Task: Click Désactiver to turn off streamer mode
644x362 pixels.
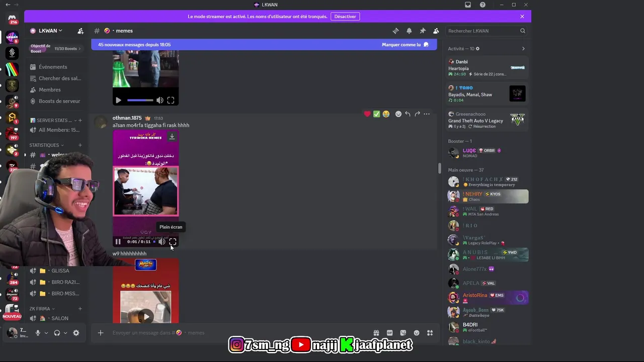Action: (345, 17)
